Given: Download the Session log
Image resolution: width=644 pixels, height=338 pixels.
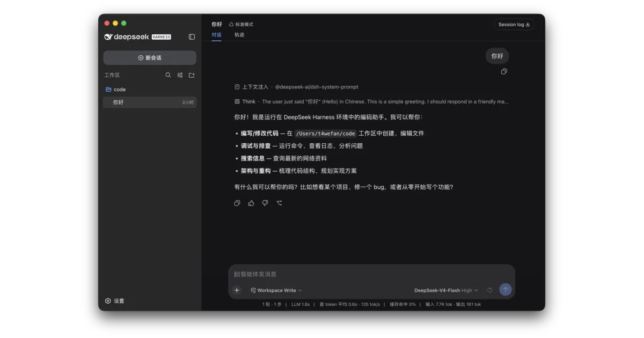Looking at the screenshot, I should [x=514, y=24].
